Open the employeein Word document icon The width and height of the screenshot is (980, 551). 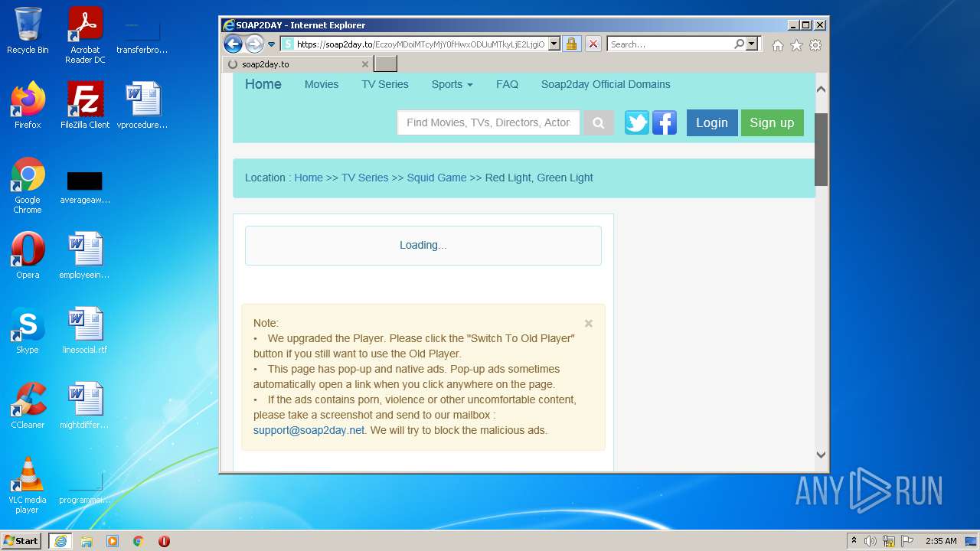85,256
